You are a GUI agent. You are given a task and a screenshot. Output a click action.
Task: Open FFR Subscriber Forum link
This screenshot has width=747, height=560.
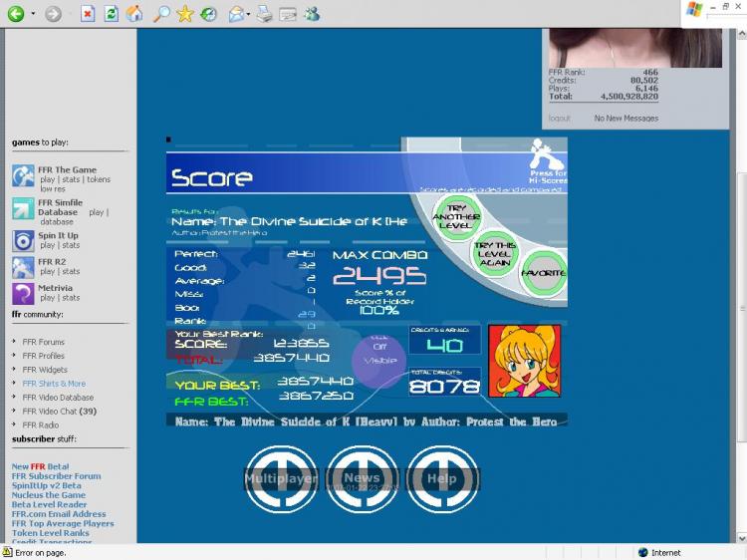pyautogui.click(x=56, y=476)
